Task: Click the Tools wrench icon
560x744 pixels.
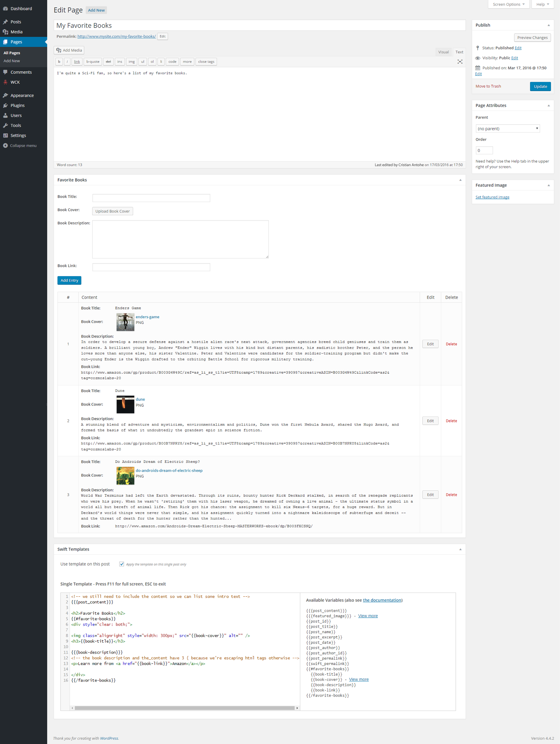Action: click(5, 125)
